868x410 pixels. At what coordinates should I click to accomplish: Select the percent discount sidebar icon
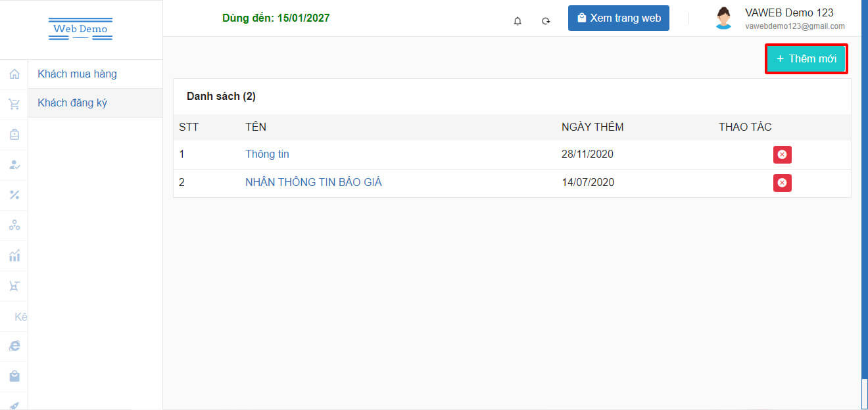14,194
